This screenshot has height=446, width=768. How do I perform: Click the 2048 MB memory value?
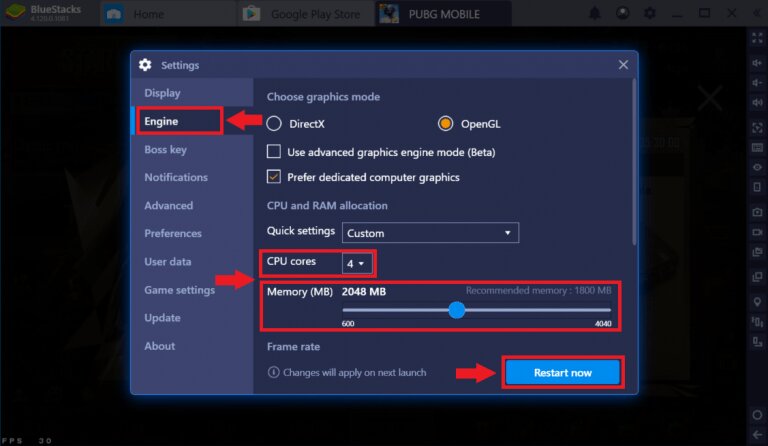tap(364, 292)
